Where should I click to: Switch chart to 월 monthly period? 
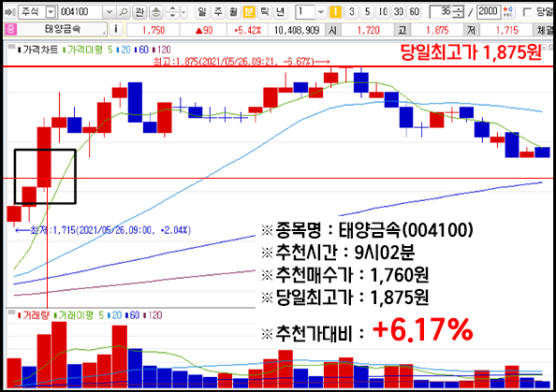(233, 12)
